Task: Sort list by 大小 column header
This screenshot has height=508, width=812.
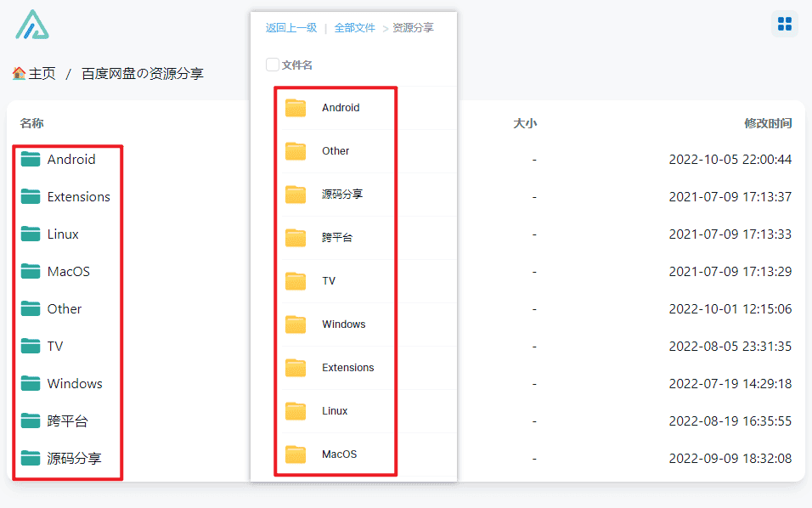Action: click(x=525, y=123)
